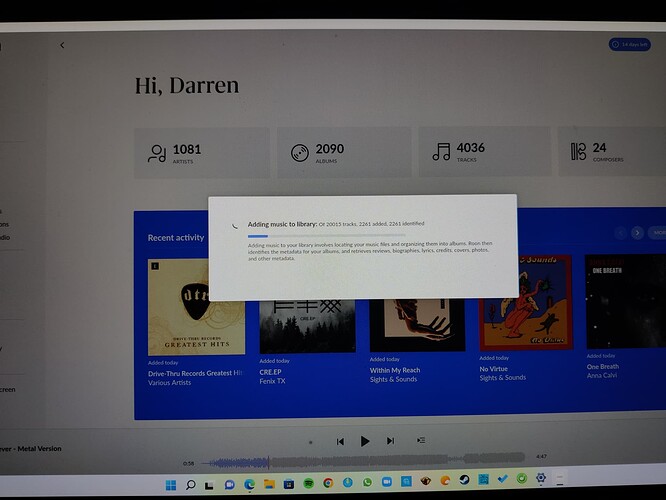The image size is (666, 500).
Task: Open the gear-shaped taskbar app
Action: click(541, 478)
